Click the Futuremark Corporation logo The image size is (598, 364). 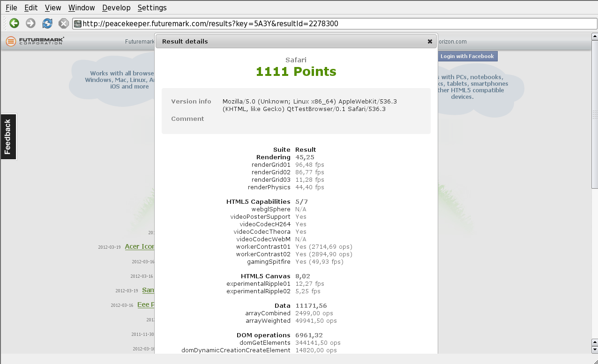click(35, 41)
